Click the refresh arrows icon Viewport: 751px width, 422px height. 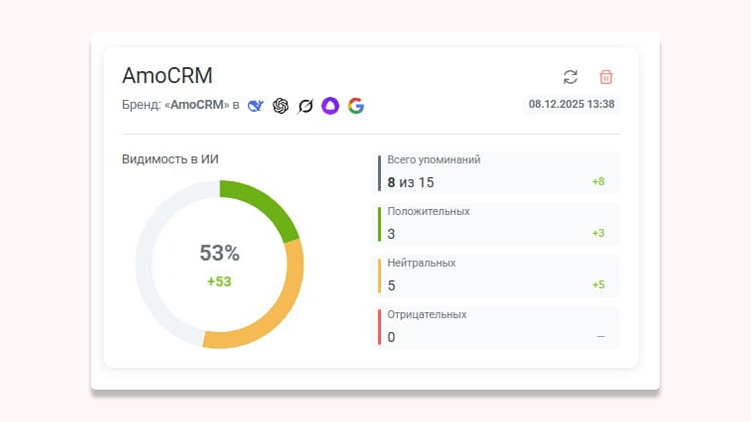[570, 77]
